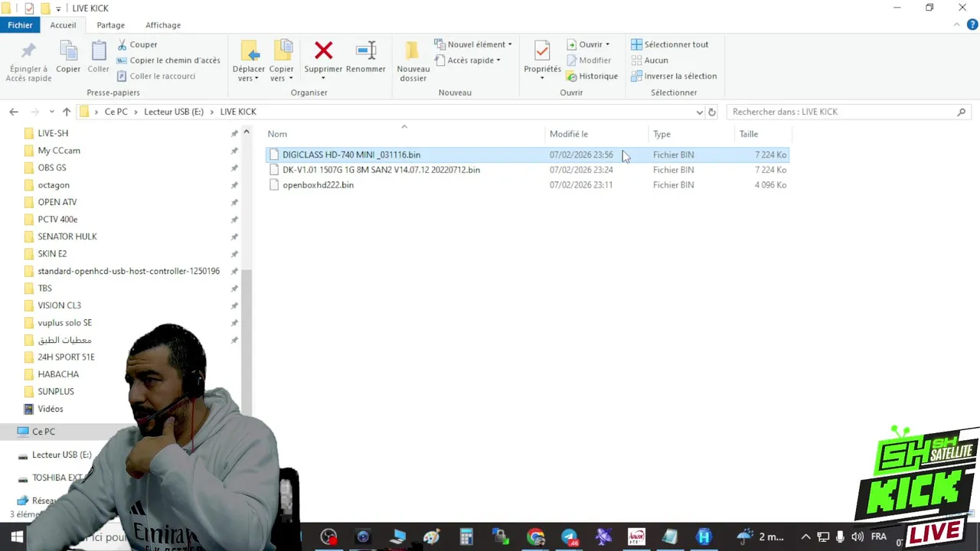Open OBS GS folder in sidebar
Screen dimensions: 980x551
point(52,168)
